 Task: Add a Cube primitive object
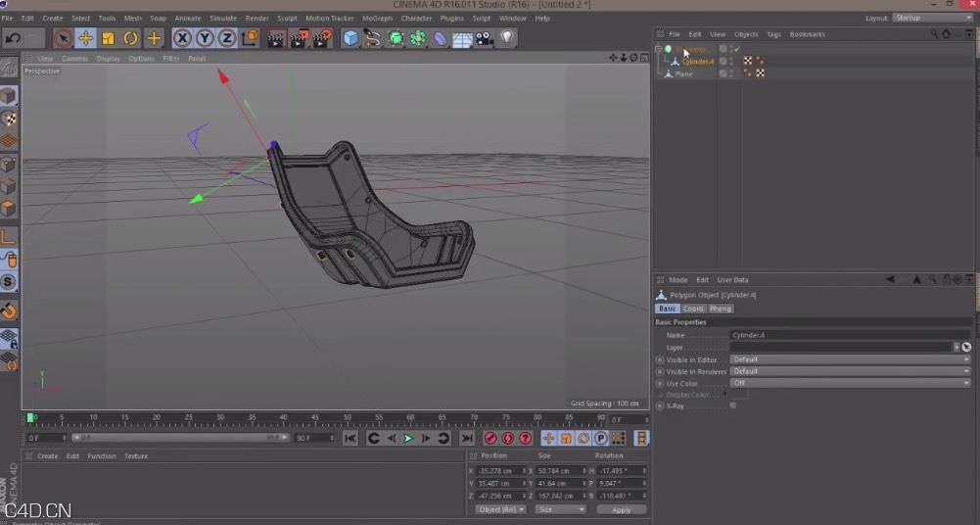[x=350, y=38]
